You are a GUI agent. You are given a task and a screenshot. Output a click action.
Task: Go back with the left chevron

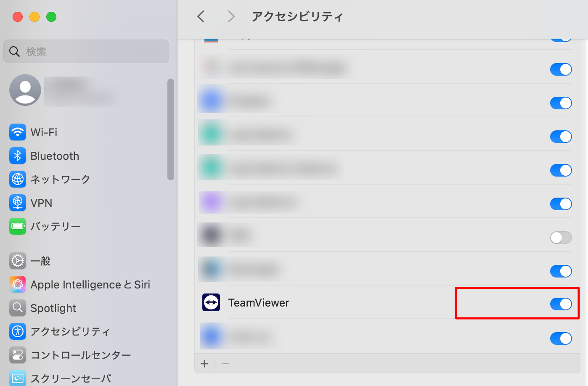[201, 16]
